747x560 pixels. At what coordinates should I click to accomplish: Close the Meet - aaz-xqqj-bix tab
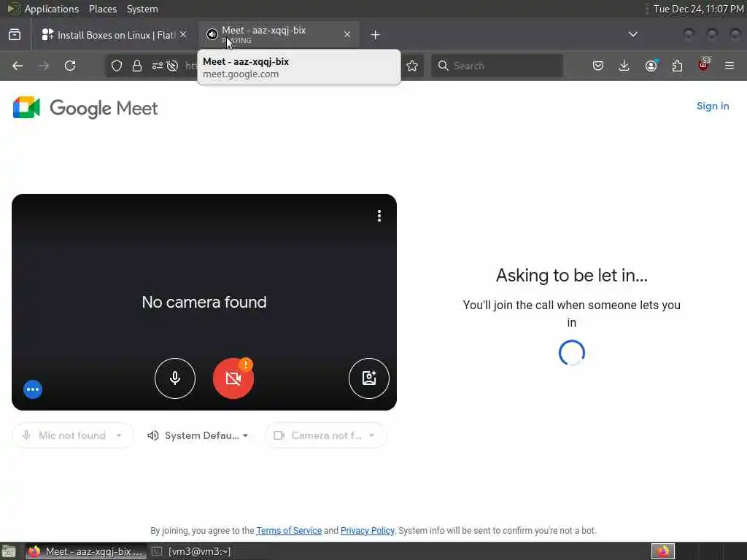pyautogui.click(x=347, y=34)
